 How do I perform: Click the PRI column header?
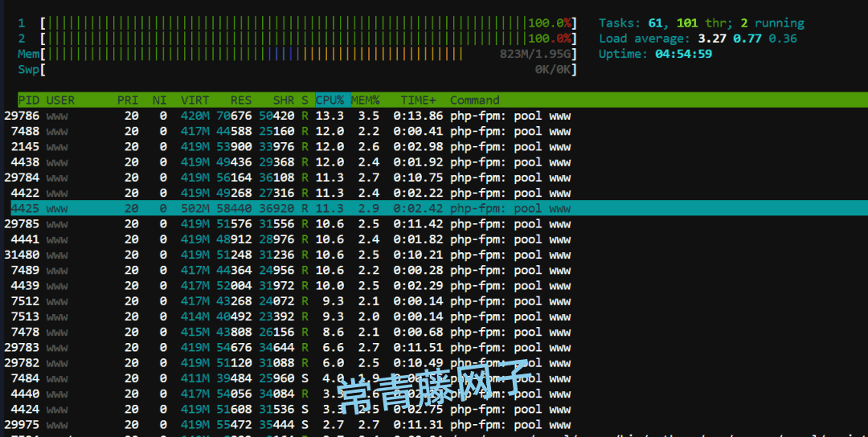(128, 100)
